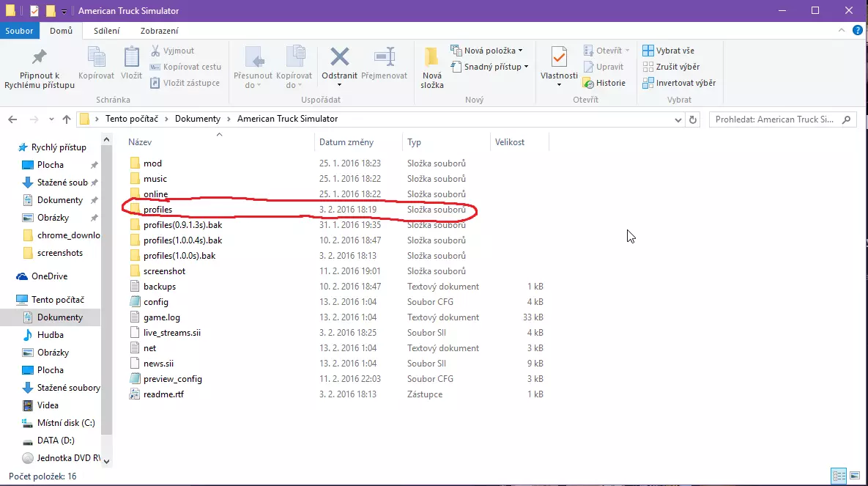
Task: Click Kopírovat cestu
Action: click(x=186, y=67)
